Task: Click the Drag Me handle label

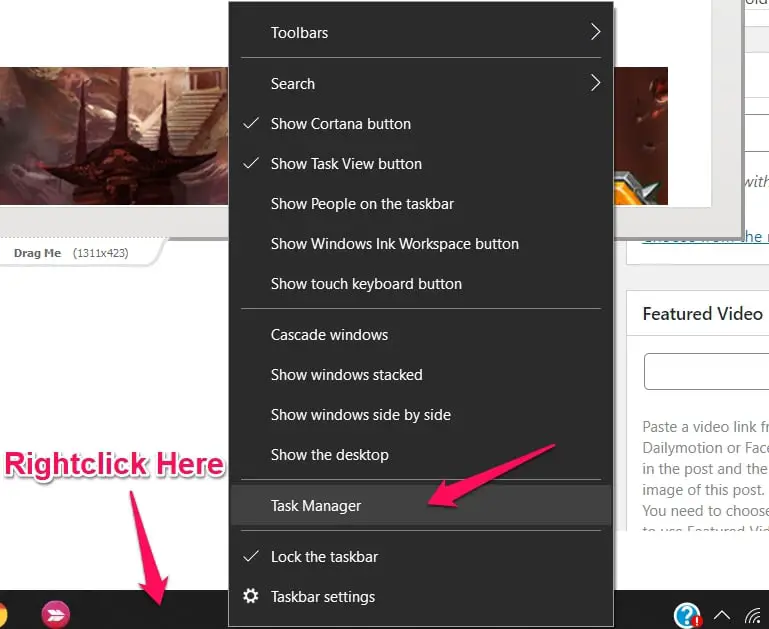Action: pyautogui.click(x=37, y=253)
